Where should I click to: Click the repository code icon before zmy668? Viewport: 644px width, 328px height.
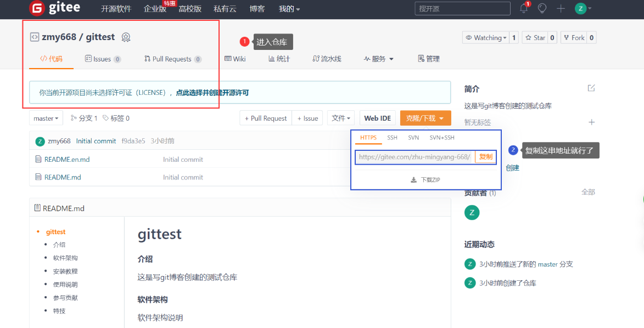(35, 37)
